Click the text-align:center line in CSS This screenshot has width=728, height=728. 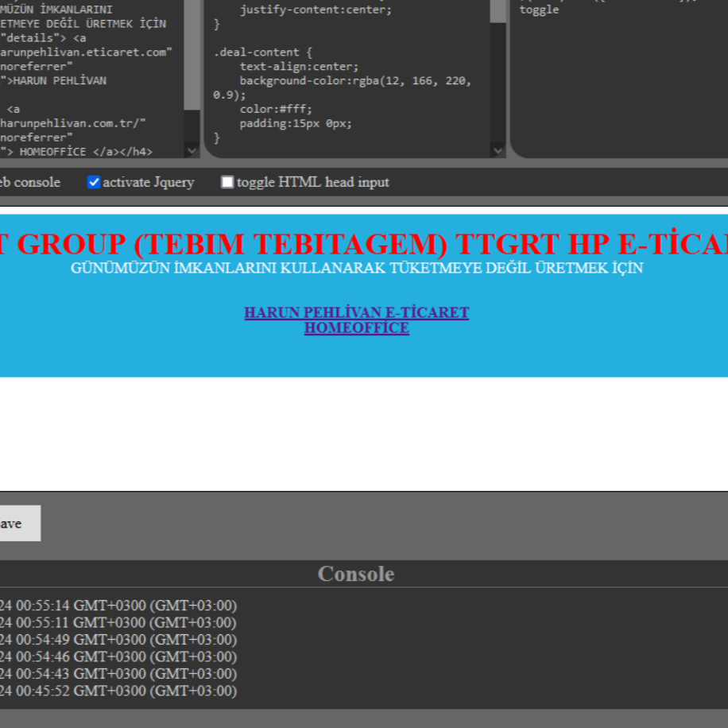tap(299, 67)
